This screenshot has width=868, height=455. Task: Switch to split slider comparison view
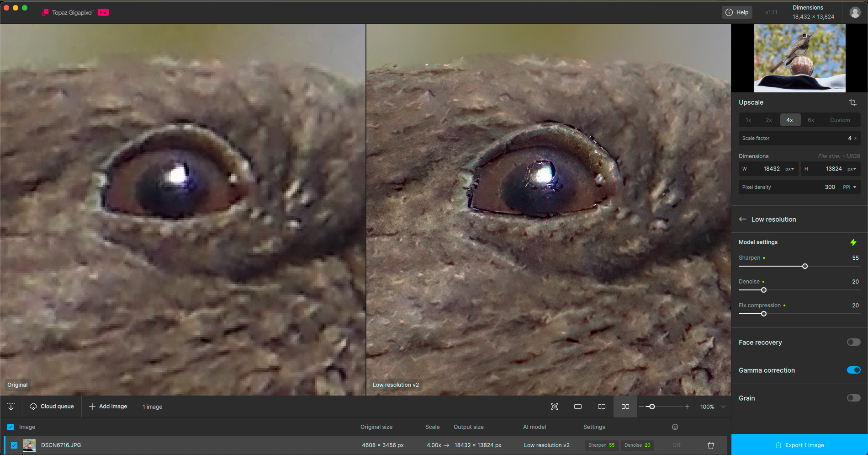point(602,407)
